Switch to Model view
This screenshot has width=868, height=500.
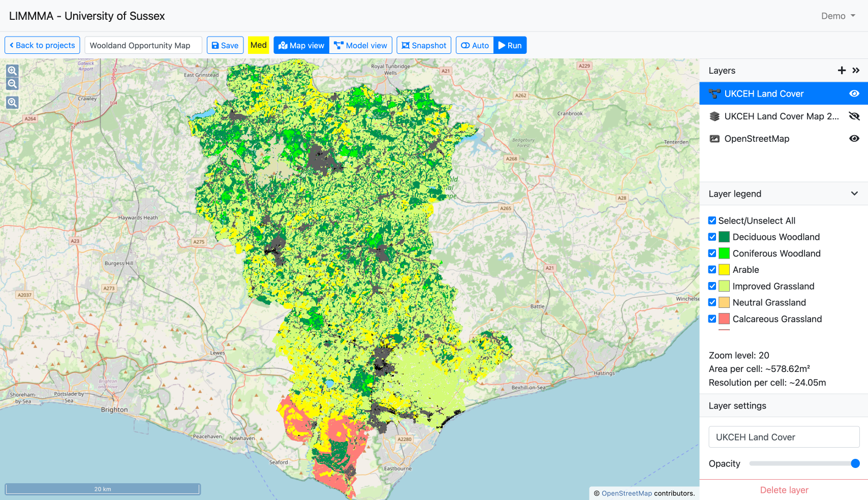click(x=360, y=45)
